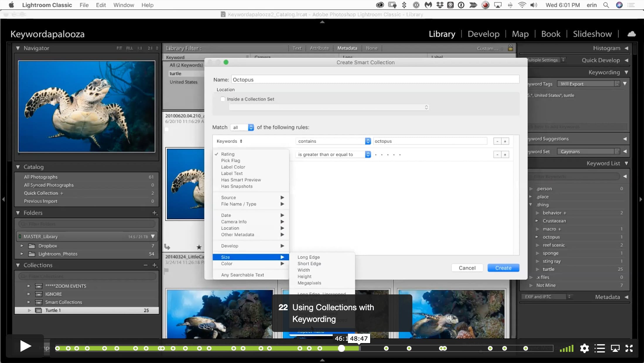Select the Turtle 1 collection
The width and height of the screenshot is (644, 363).
point(87,310)
